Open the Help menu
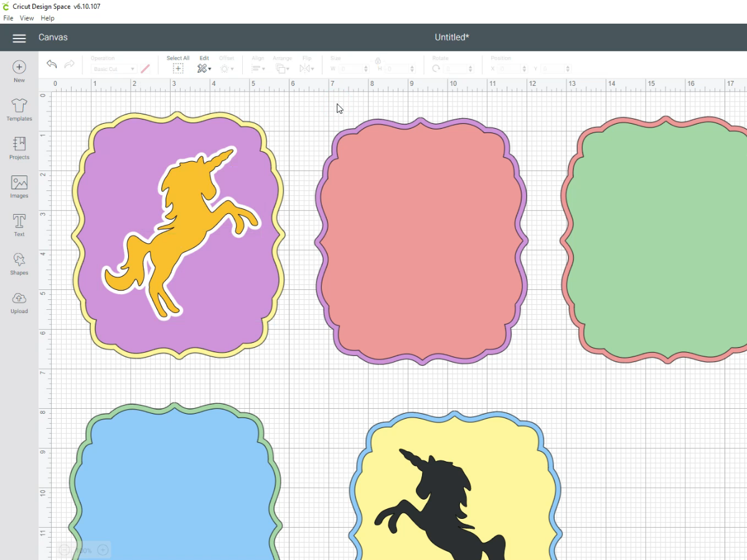 tap(47, 18)
